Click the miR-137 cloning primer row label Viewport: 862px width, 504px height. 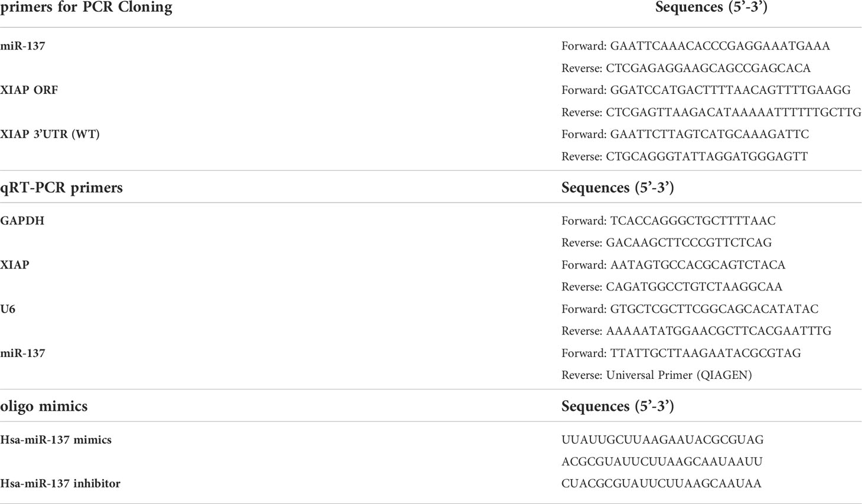pyautogui.click(x=22, y=46)
